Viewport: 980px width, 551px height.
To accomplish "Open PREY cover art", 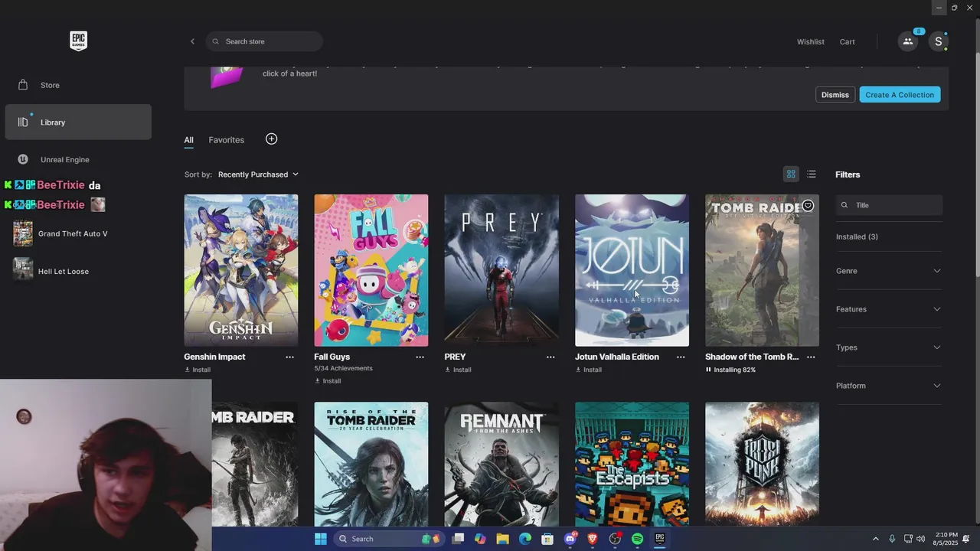I will tap(501, 270).
